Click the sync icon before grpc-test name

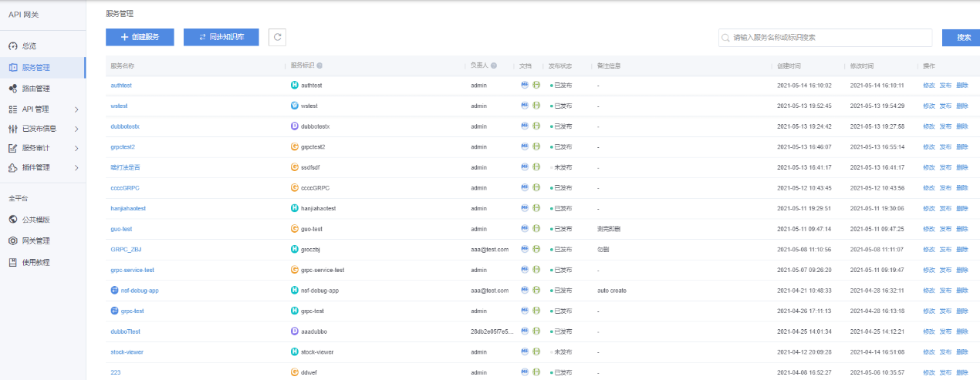tap(115, 311)
